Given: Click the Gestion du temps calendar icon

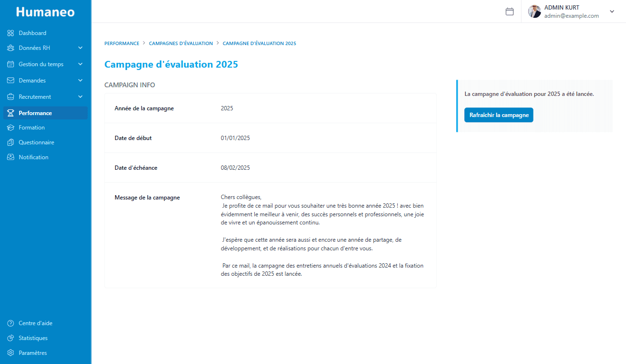Looking at the screenshot, I should (x=10, y=64).
